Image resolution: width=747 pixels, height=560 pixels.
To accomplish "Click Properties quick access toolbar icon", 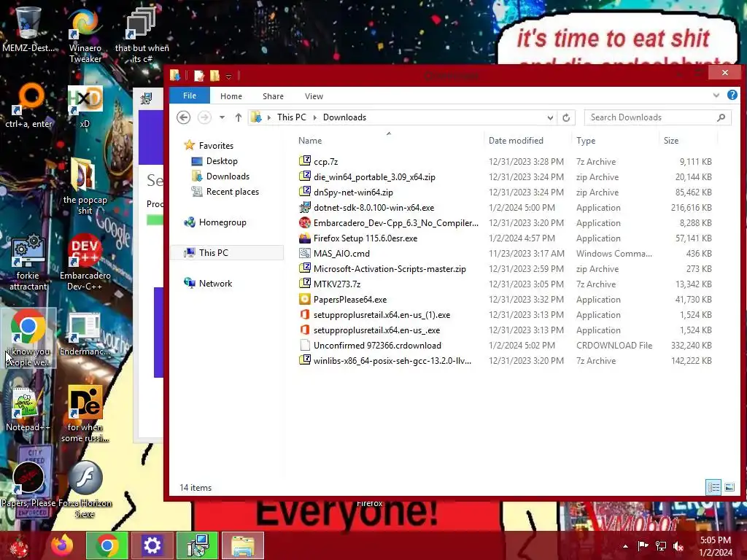I will (x=199, y=75).
